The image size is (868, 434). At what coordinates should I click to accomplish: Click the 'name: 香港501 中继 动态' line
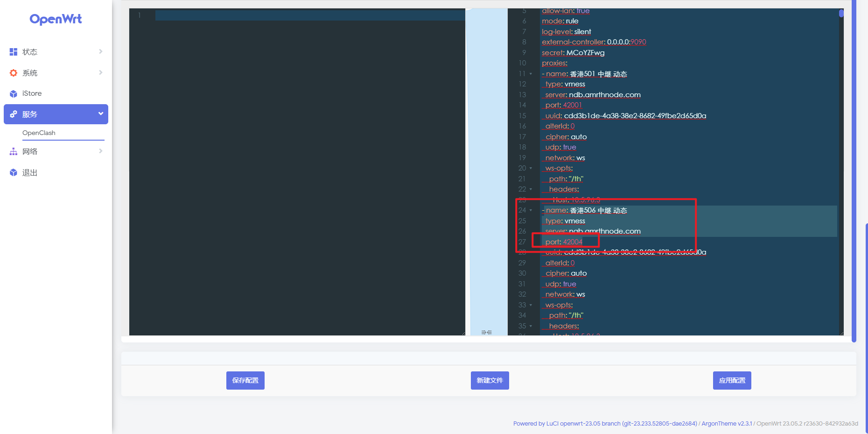[x=584, y=74]
